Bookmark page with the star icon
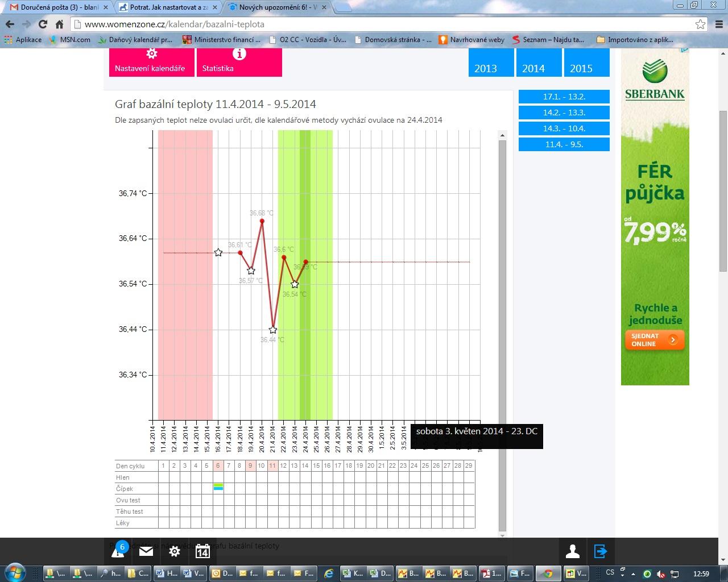728x582 pixels. 700,24
